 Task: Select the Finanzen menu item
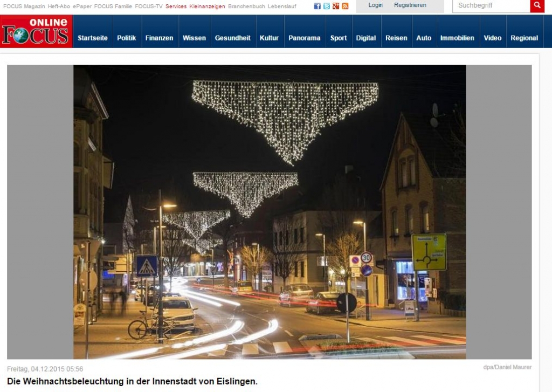tap(159, 38)
